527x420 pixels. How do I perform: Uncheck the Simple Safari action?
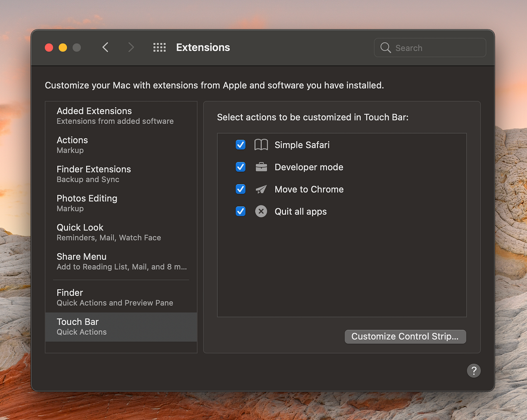(241, 145)
